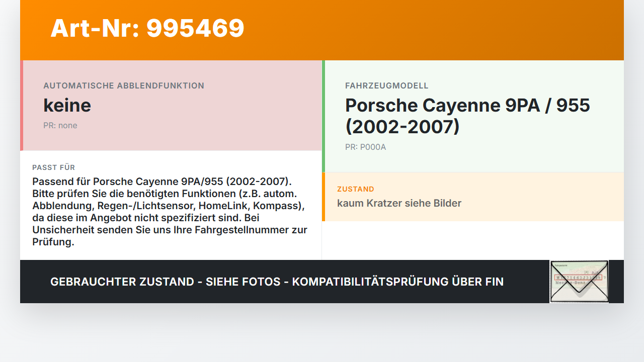Click the envelope thumbnail image
This screenshot has width=644, height=362.
pos(579,282)
